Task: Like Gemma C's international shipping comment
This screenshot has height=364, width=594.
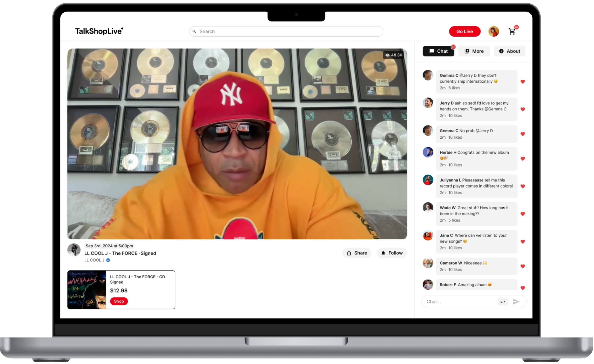Action: (x=523, y=82)
